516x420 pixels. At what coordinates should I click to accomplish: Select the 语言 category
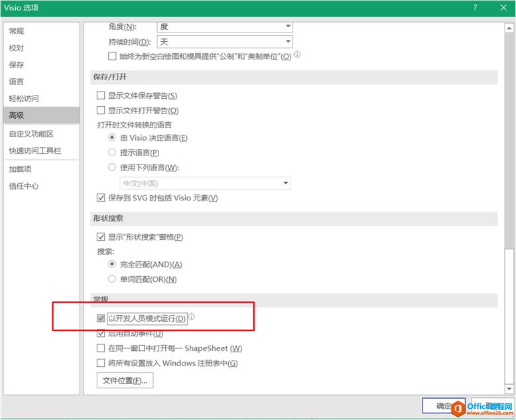(x=42, y=82)
